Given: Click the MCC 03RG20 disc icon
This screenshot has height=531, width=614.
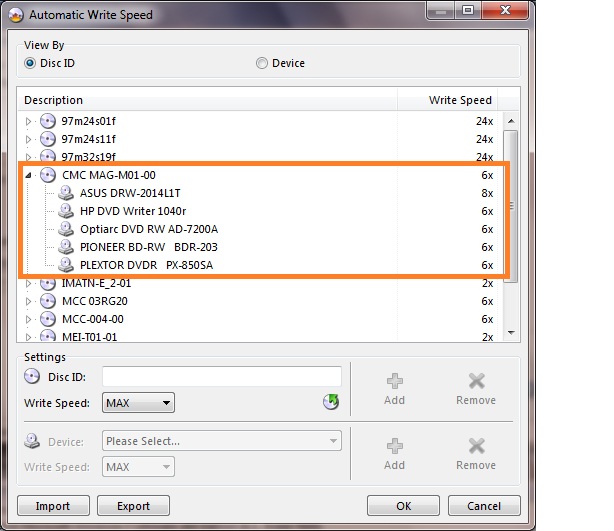Looking at the screenshot, I should click(48, 301).
